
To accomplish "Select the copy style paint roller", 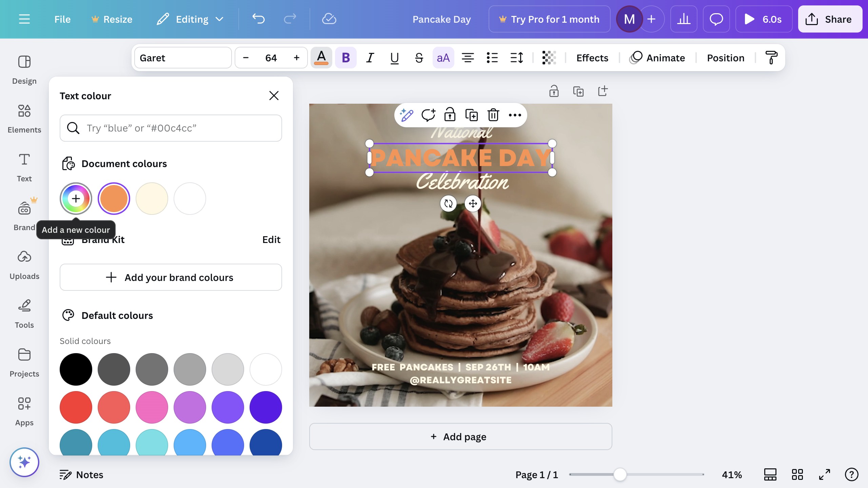I will point(771,58).
